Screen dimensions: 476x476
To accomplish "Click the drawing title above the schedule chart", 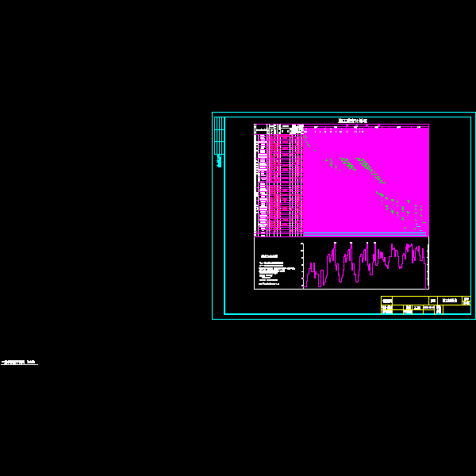I will click(353, 121).
